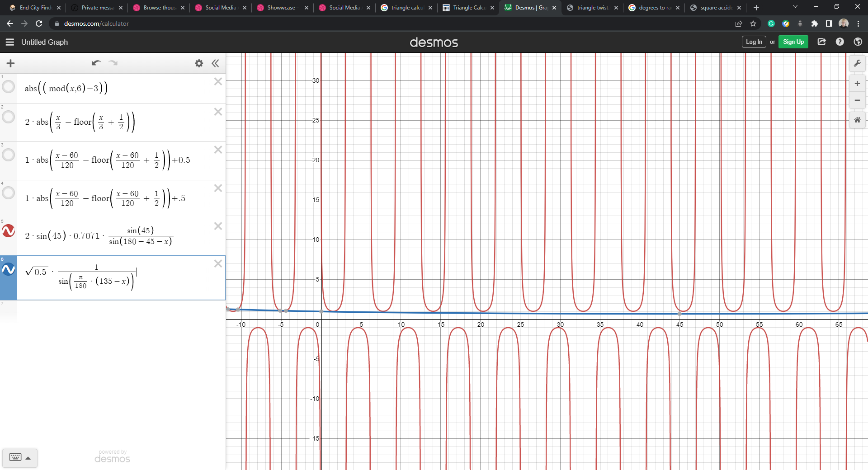Share the graph
868x470 pixels.
click(822, 42)
